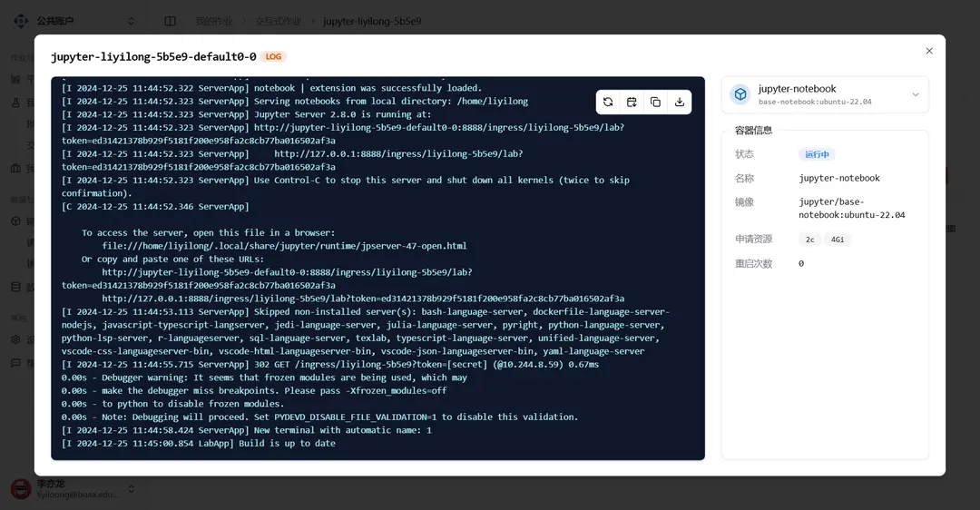This screenshot has height=510, width=980.
Task: Click the jupyter-notebook container cube icon
Action: (740, 94)
